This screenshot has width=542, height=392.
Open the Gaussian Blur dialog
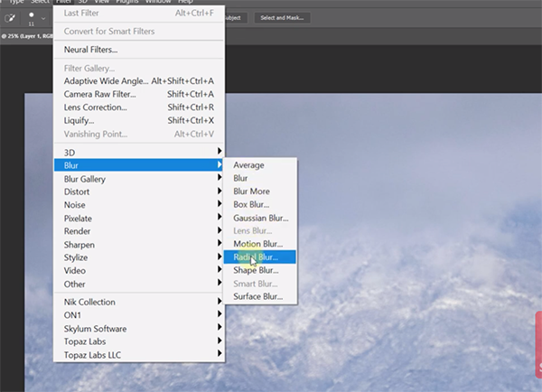[260, 218]
